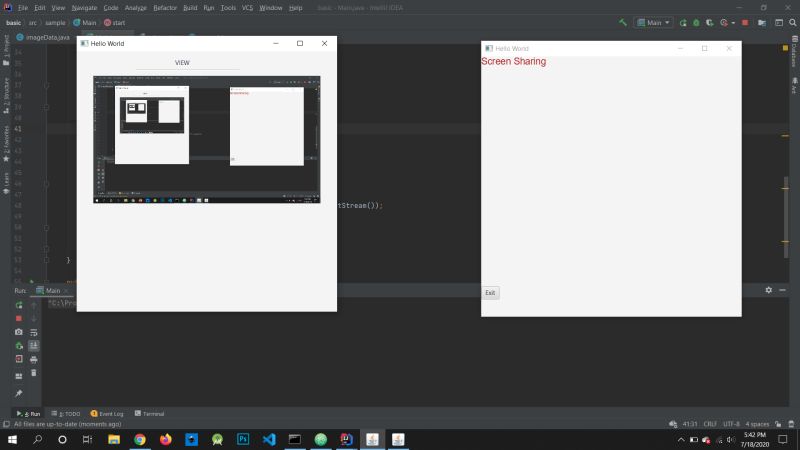Open Visual Studio Code from the taskbar

tap(269, 439)
